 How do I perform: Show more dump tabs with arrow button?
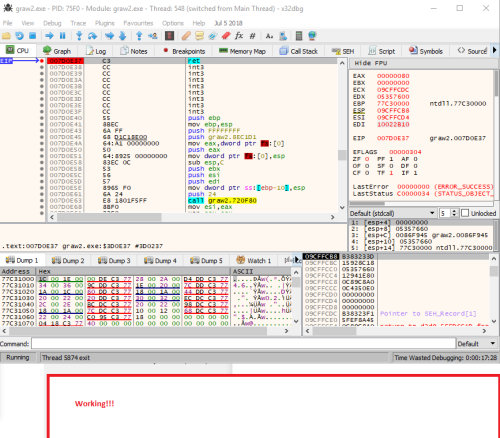point(297,259)
